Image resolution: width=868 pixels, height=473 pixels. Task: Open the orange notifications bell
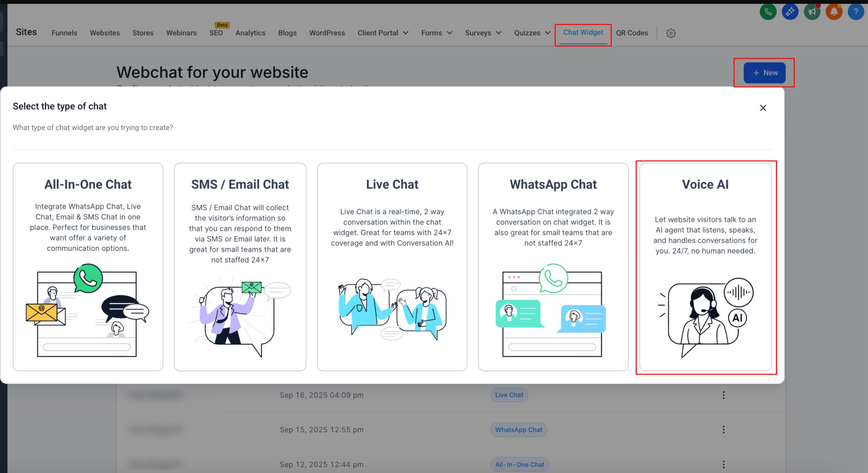(x=834, y=12)
